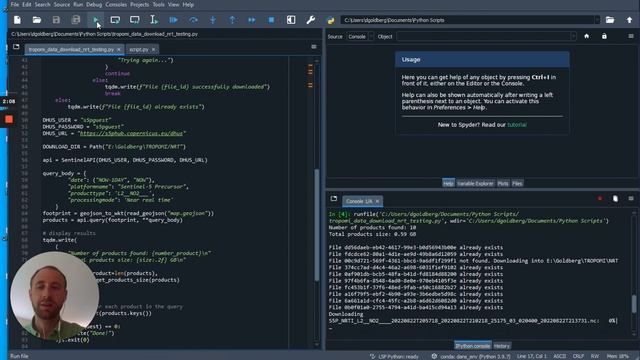Browse console tabs icon
This screenshot has width=640, height=360.
click(x=334, y=199)
